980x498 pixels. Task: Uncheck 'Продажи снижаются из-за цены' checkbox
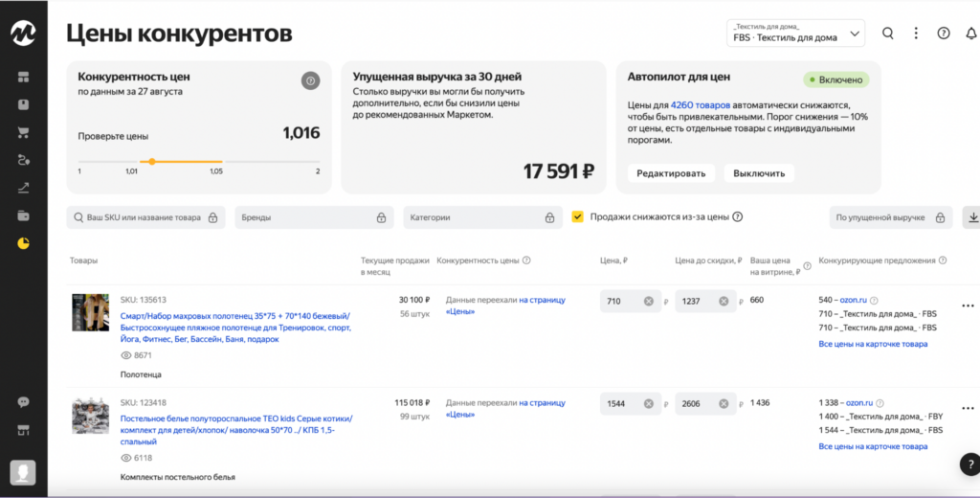coord(578,217)
